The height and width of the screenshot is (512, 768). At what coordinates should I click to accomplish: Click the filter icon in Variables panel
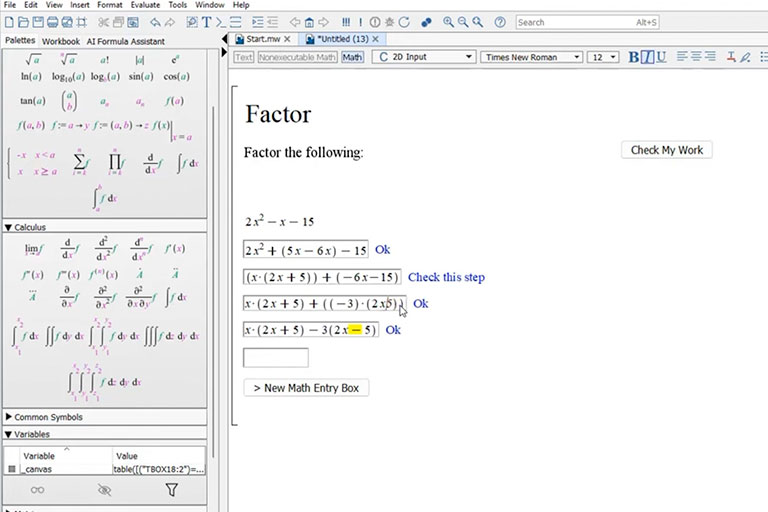point(171,490)
